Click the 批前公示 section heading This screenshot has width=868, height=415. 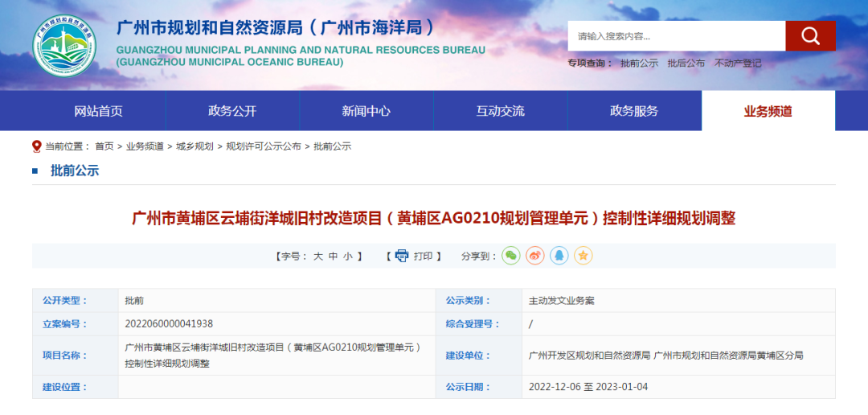pos(75,171)
